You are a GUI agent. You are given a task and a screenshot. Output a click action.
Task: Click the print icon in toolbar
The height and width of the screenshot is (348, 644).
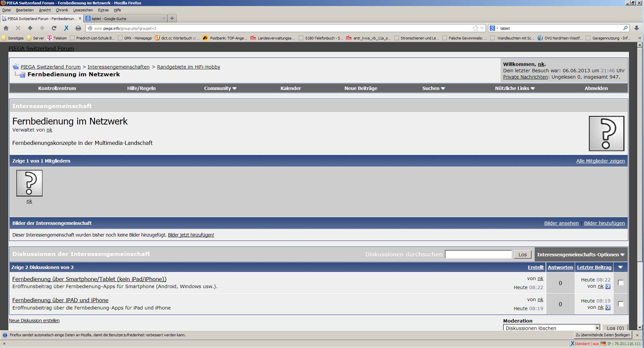[78, 28]
